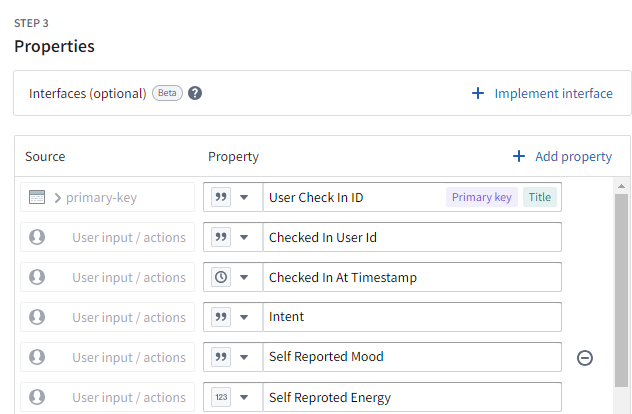Click the Add property button
The width and height of the screenshot is (632, 414).
pyautogui.click(x=562, y=156)
